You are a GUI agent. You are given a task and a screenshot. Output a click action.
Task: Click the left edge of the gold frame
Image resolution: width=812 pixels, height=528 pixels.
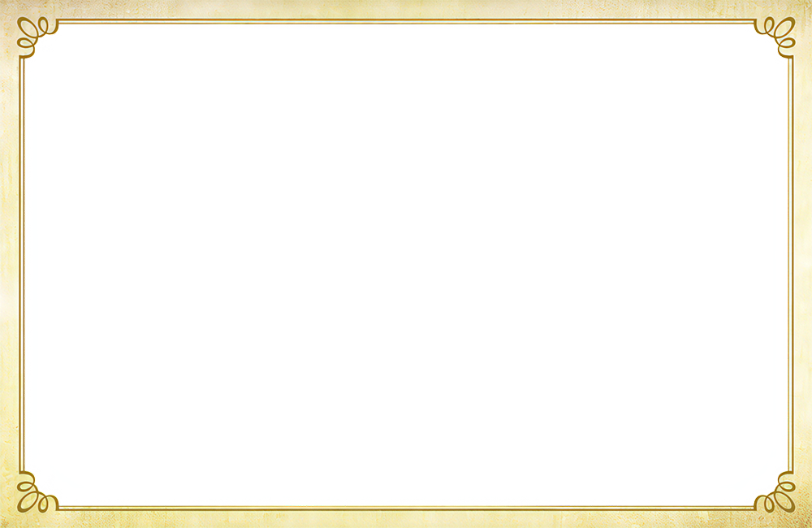(x=21, y=264)
